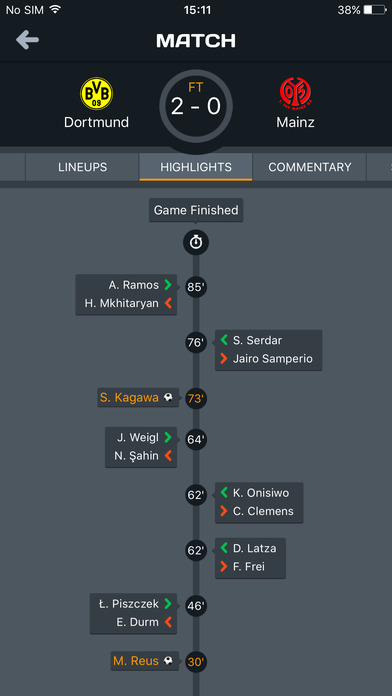392x696 pixels.
Task: Tap the stopwatch full-time icon
Action: click(x=196, y=242)
